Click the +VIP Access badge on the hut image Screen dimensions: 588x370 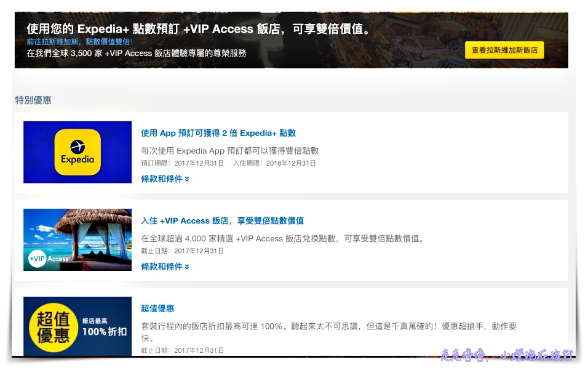coord(49,259)
